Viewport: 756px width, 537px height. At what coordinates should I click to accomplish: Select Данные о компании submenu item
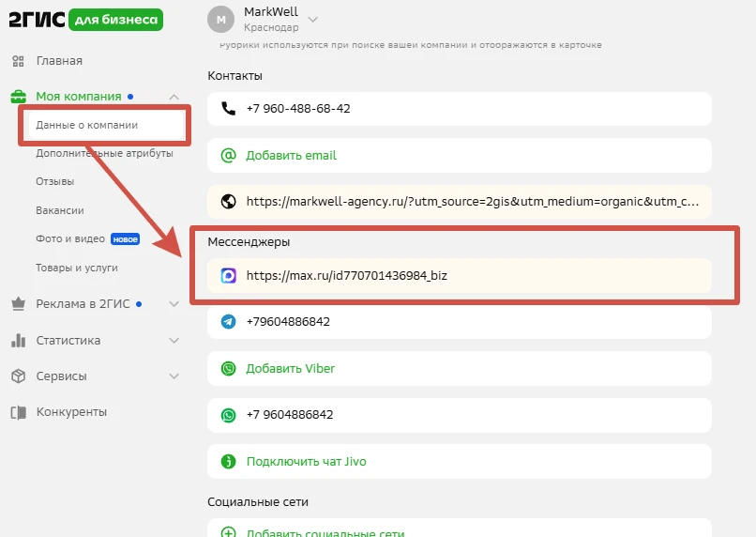pyautogui.click(x=106, y=125)
